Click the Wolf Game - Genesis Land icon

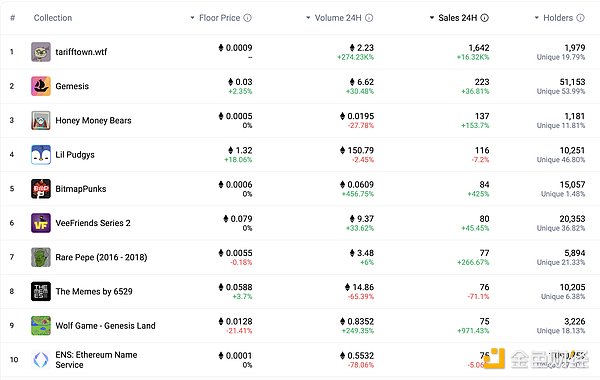[41, 326]
